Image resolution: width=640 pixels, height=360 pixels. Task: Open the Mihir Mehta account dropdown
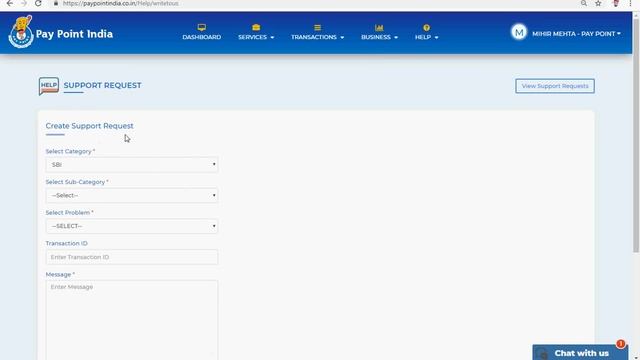point(576,34)
